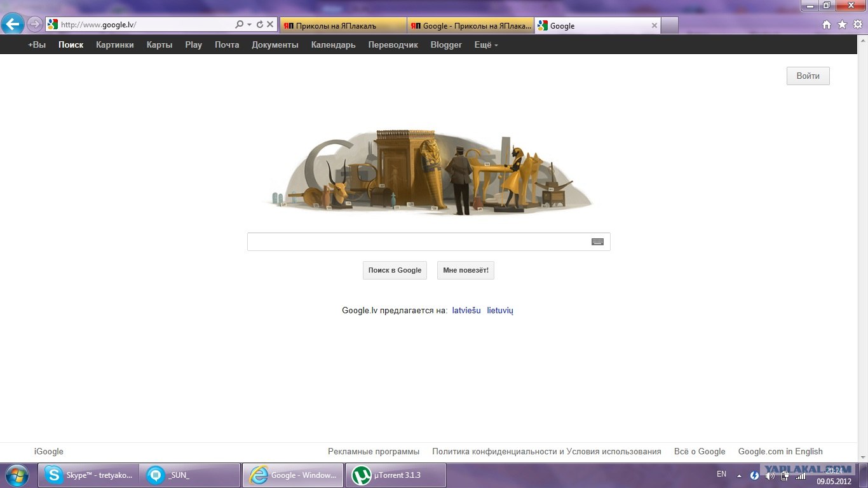Open the +Вы link in Google bar
This screenshot has width=868, height=488.
tap(37, 44)
